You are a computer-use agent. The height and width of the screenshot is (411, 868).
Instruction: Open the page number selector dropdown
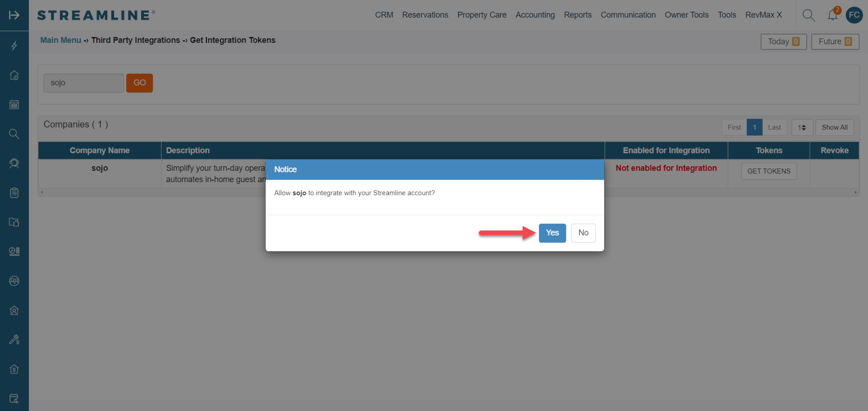pyautogui.click(x=802, y=127)
